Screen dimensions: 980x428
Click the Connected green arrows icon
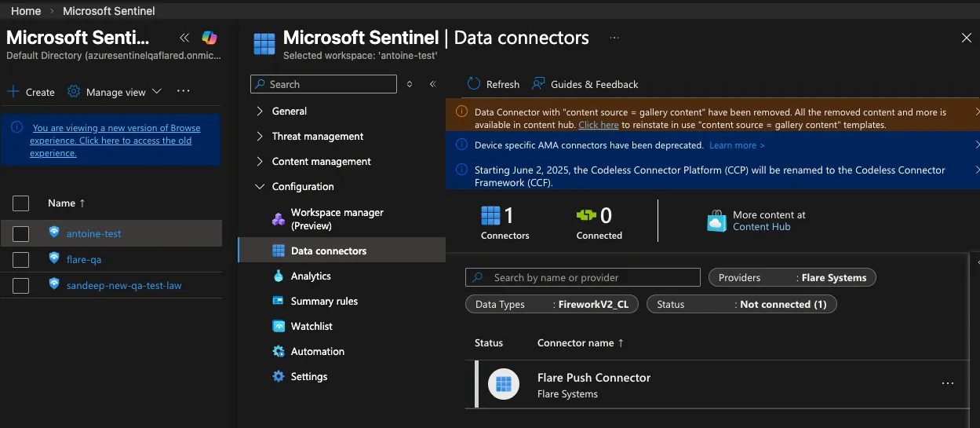click(586, 215)
